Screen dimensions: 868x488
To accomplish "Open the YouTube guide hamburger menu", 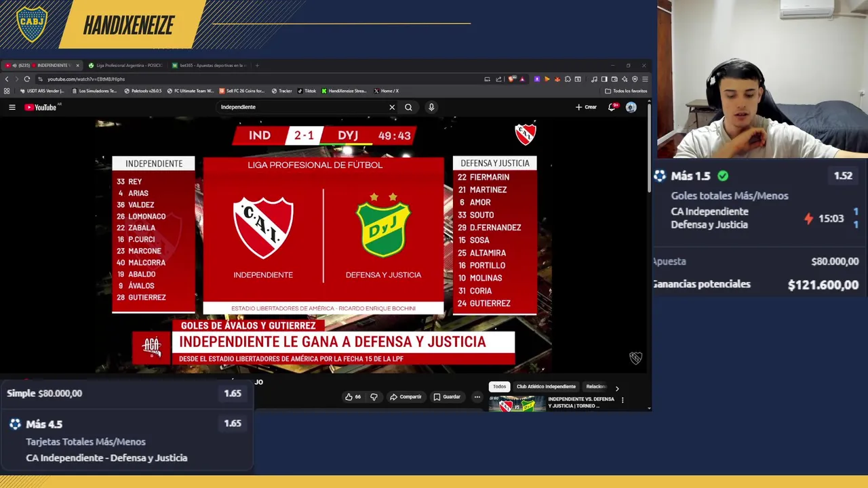I will pos(12,107).
